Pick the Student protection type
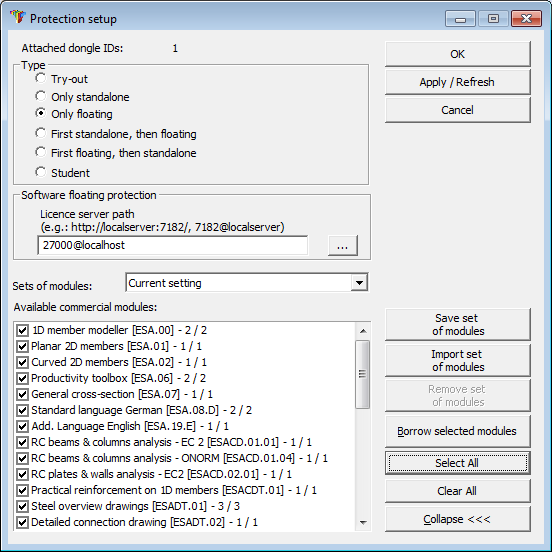Screen dimensions: 552x552 (41, 172)
